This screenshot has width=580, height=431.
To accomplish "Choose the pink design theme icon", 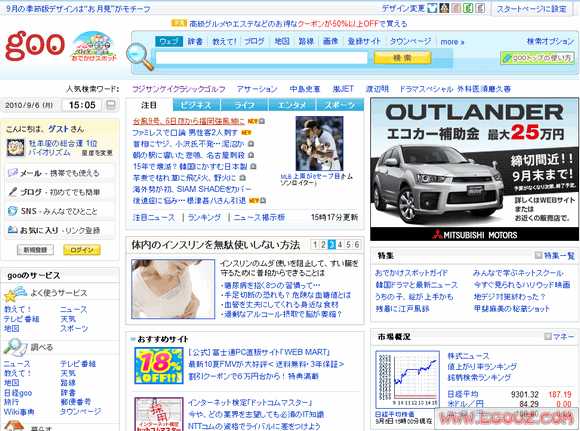I will click(456, 8).
